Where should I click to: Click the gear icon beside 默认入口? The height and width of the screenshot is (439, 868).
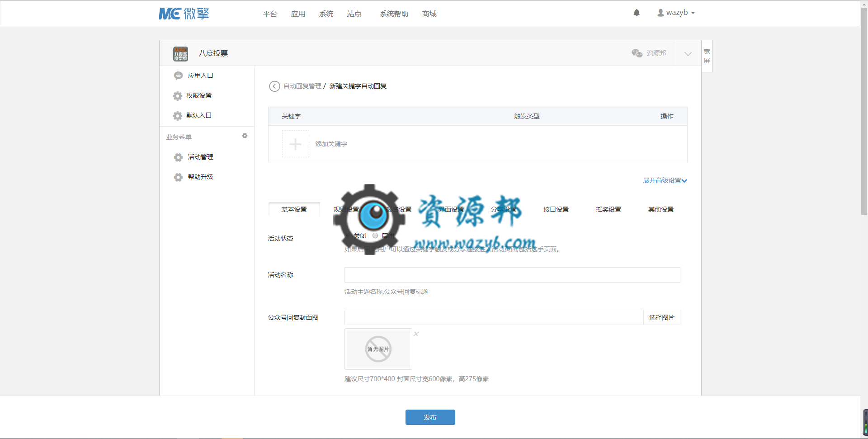(x=178, y=115)
